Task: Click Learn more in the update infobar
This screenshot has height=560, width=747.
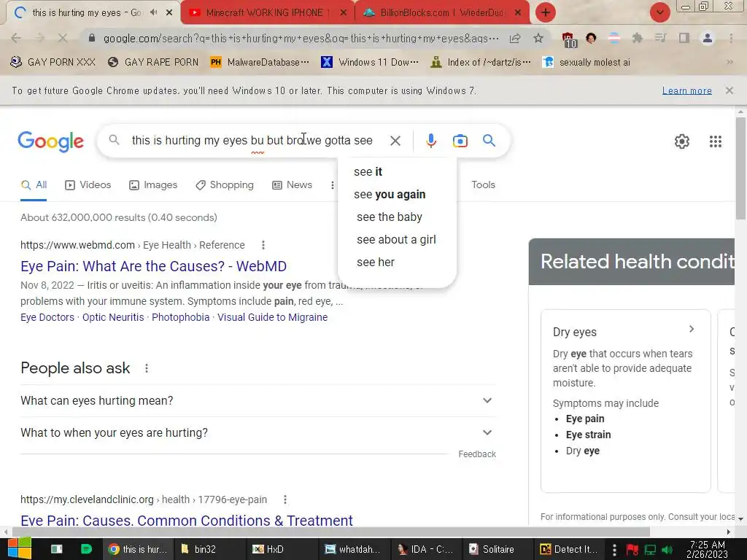Action: click(x=686, y=90)
